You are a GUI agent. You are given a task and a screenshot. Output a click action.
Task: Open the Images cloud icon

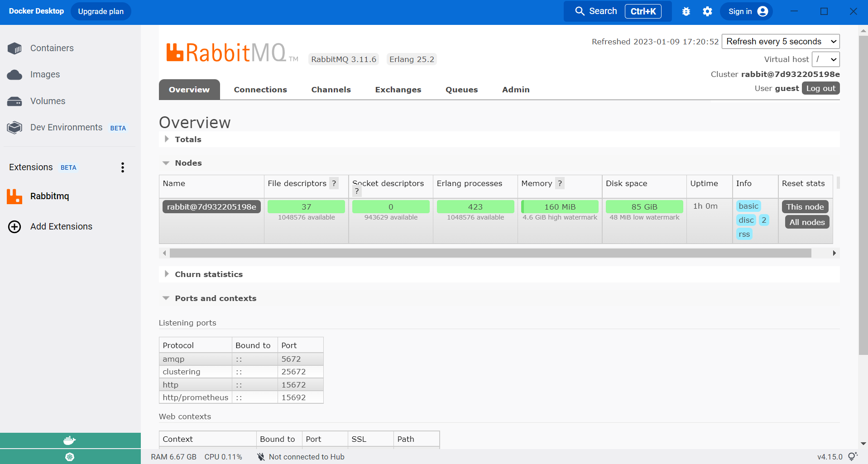(14, 75)
